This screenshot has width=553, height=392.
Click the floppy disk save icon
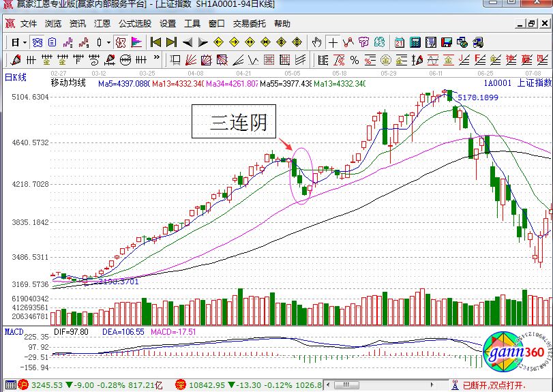(x=447, y=42)
